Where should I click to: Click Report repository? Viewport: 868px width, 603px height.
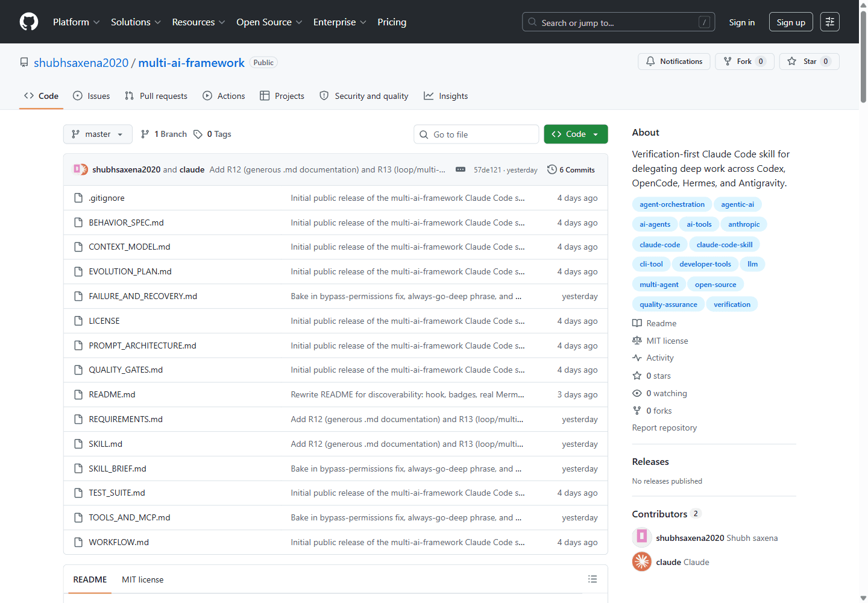click(664, 428)
